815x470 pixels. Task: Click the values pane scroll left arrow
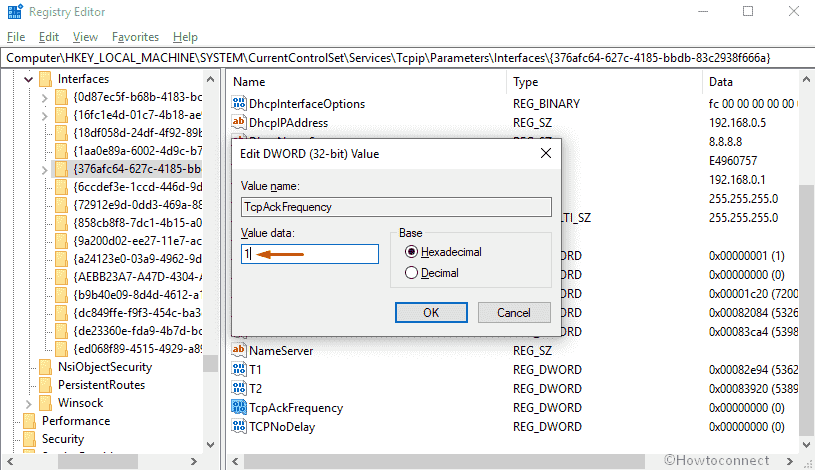(x=235, y=461)
